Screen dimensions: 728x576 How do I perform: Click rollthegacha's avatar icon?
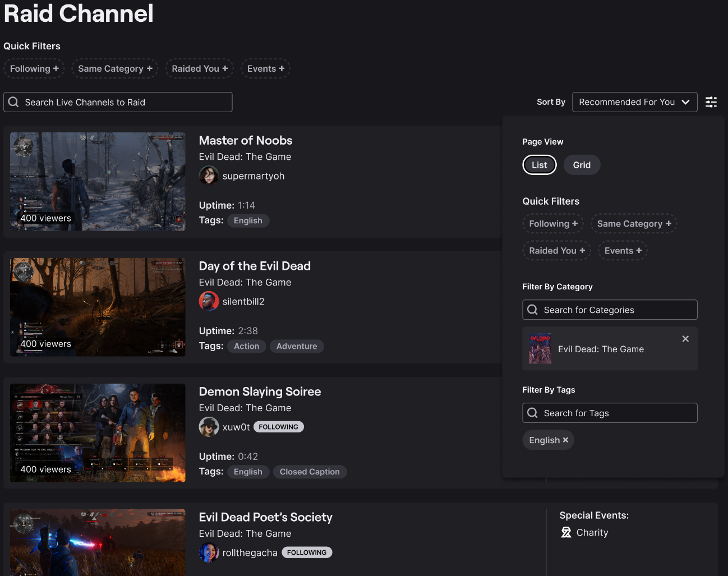209,552
